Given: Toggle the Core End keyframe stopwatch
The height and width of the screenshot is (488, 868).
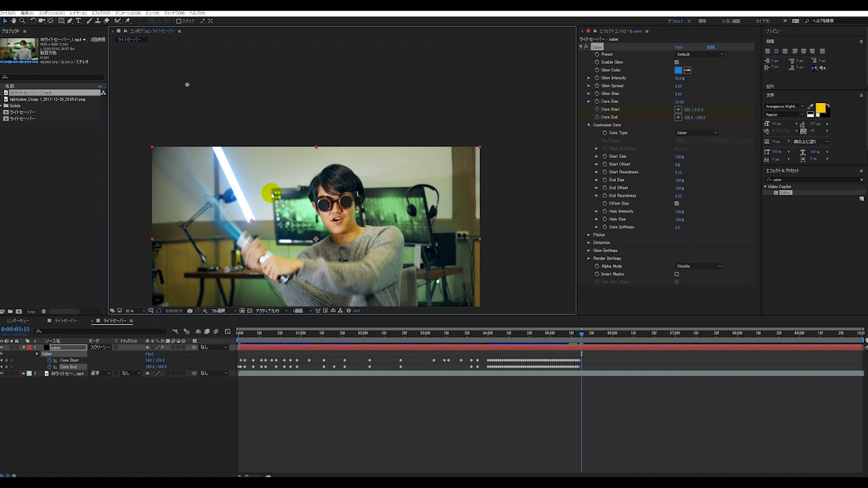Looking at the screenshot, I should (x=49, y=367).
